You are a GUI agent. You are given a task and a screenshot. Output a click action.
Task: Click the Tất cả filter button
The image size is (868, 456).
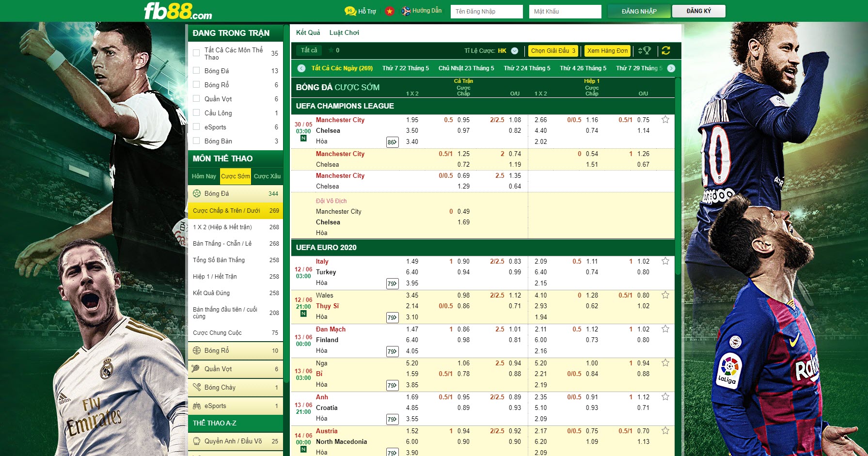point(309,50)
